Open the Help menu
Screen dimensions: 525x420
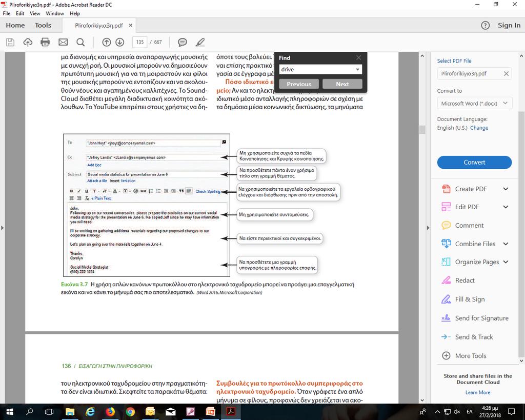click(x=75, y=13)
